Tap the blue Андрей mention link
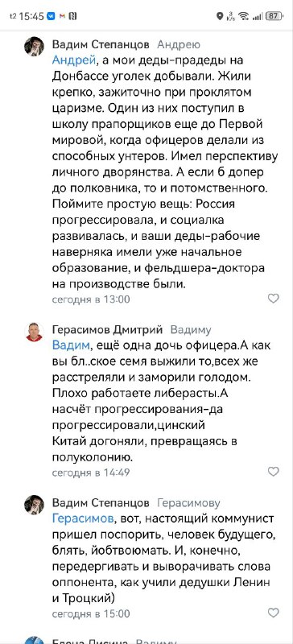The height and width of the screenshot is (644, 293). (74, 60)
